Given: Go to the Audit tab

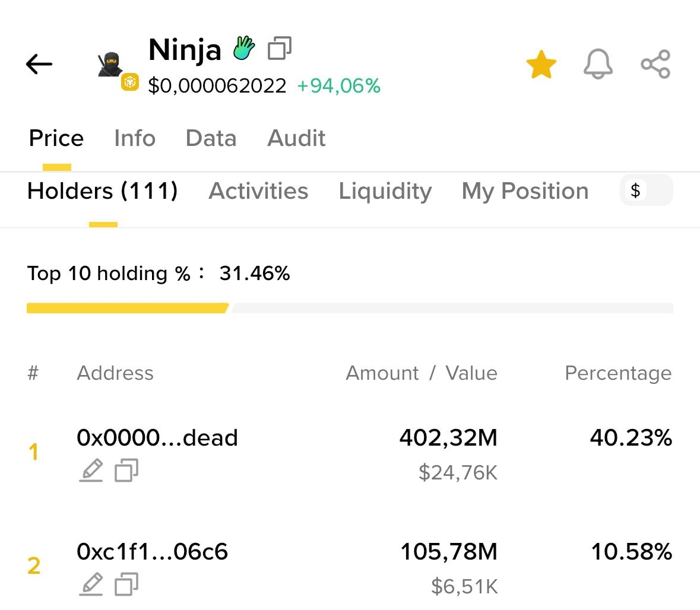Looking at the screenshot, I should coord(296,138).
